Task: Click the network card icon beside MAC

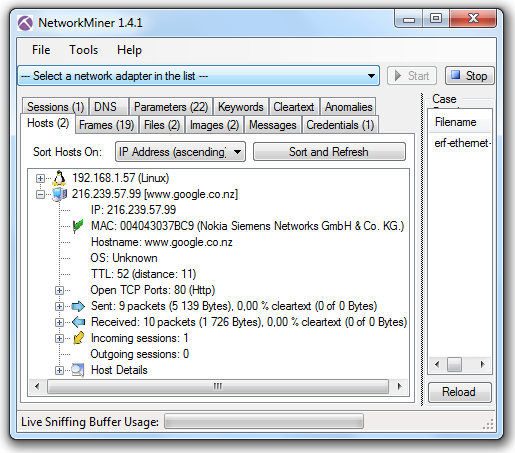Action: 78,226
